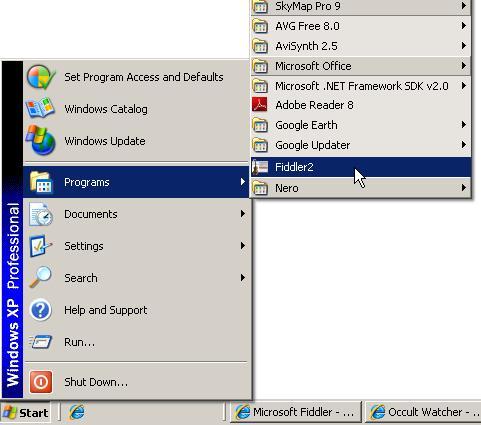Image resolution: width=481 pixels, height=425 pixels.
Task: Expand the Documents submenu arrow
Action: click(243, 214)
